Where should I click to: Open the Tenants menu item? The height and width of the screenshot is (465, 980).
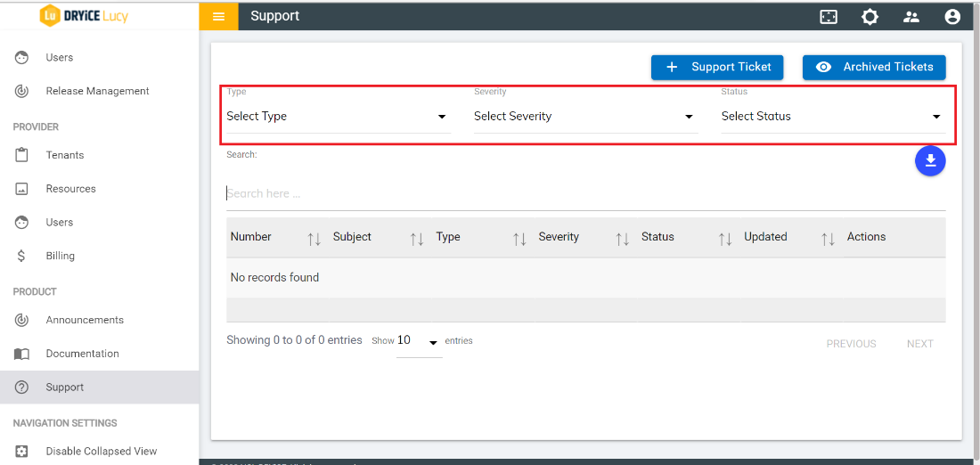click(65, 155)
